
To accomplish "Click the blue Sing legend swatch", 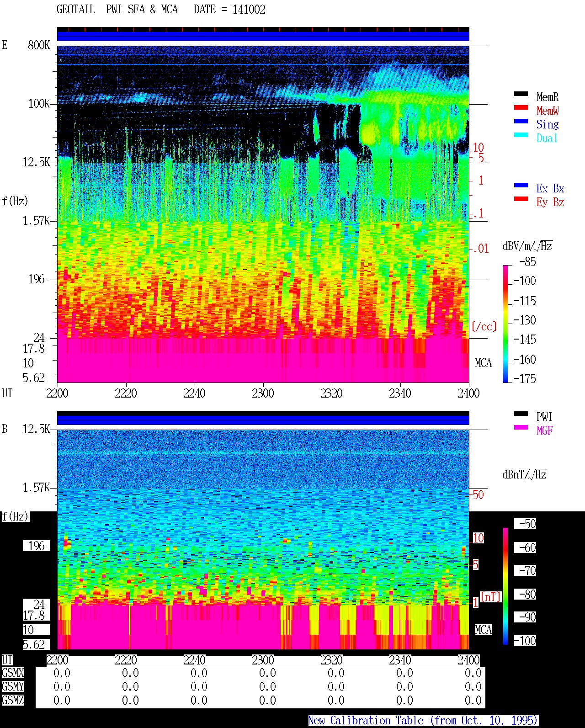I will 521,122.
